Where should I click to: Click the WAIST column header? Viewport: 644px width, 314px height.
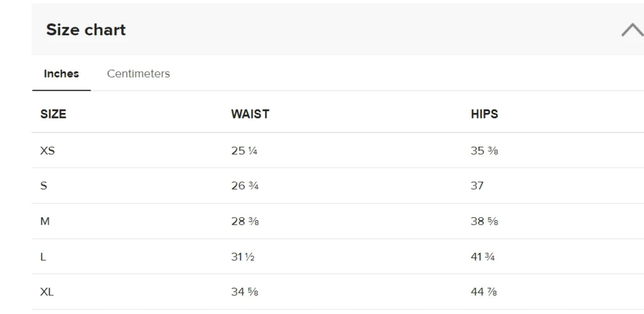tap(250, 114)
